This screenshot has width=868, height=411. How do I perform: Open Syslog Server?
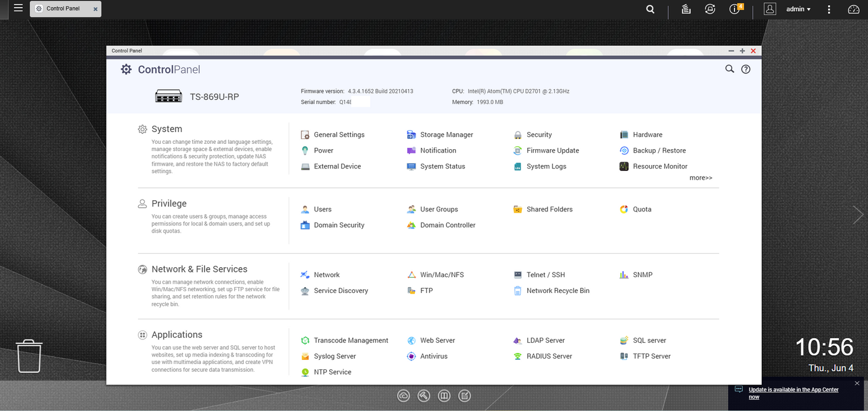click(x=329, y=356)
